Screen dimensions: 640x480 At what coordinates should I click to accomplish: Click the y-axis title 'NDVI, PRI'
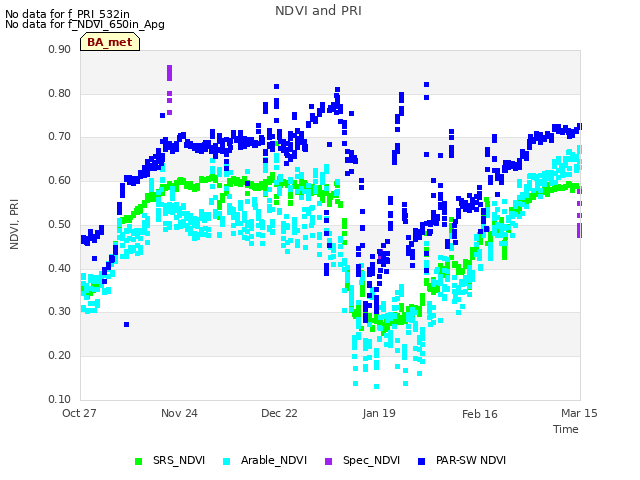point(14,224)
